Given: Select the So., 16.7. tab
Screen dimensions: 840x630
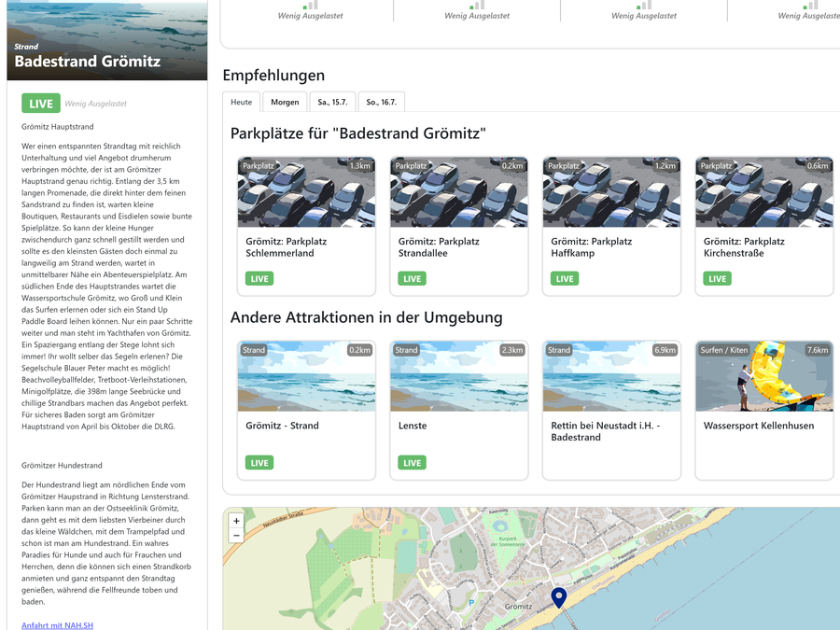Looking at the screenshot, I should point(381,102).
